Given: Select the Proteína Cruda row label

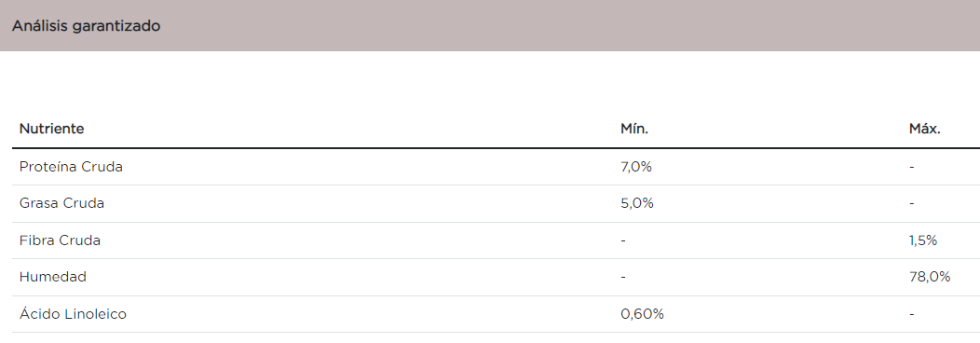Looking at the screenshot, I should coord(71,167).
